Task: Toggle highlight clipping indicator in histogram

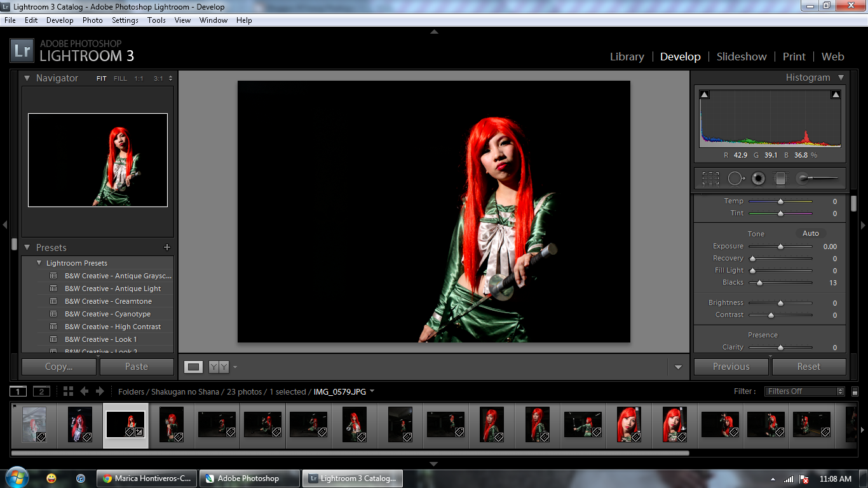Action: pyautogui.click(x=836, y=95)
